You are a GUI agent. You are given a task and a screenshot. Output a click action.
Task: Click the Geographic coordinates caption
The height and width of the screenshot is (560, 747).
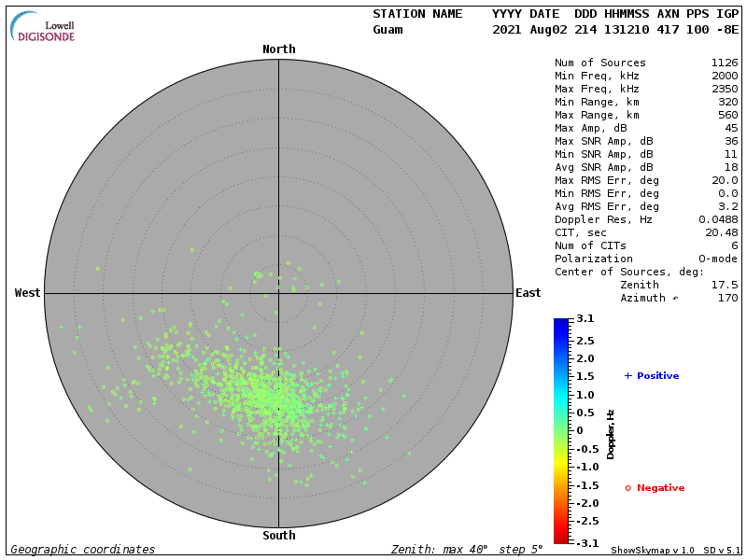click(83, 550)
